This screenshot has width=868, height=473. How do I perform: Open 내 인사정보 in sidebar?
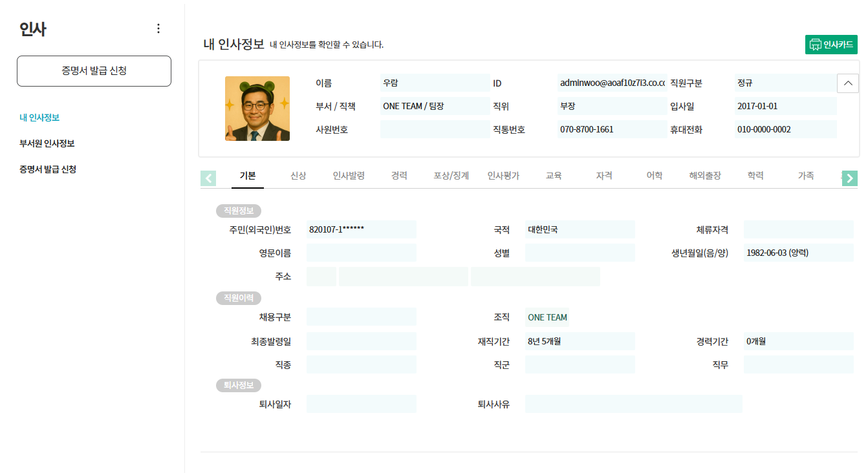[39, 118]
